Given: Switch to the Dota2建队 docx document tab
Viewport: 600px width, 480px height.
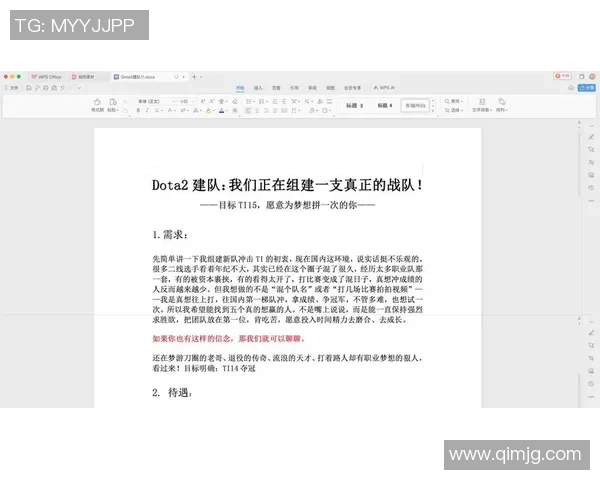Looking at the screenshot, I should point(149,77).
